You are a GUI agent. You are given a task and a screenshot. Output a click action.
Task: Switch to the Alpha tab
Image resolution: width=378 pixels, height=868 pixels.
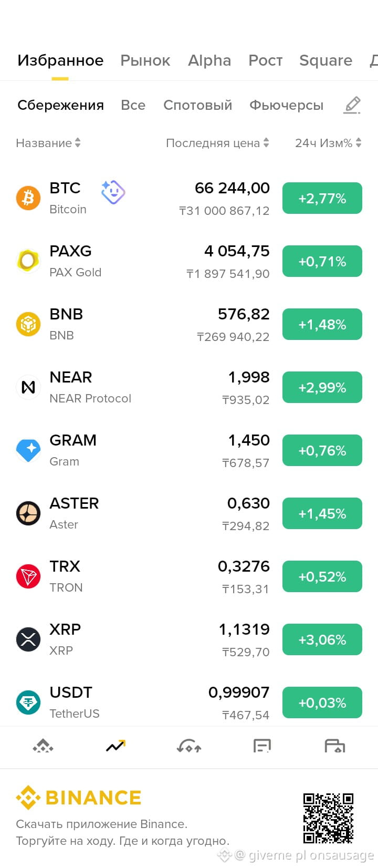[209, 60]
